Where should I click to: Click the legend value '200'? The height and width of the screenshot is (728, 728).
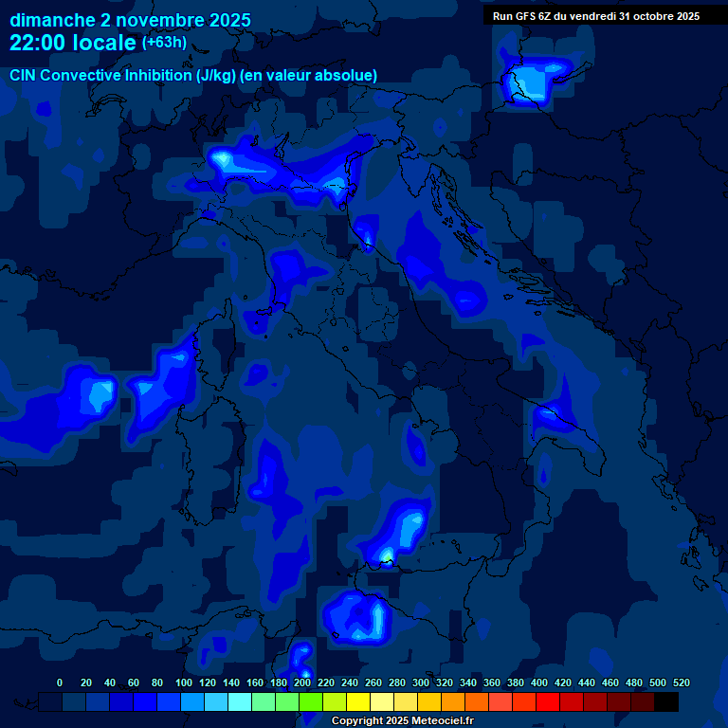click(302, 682)
